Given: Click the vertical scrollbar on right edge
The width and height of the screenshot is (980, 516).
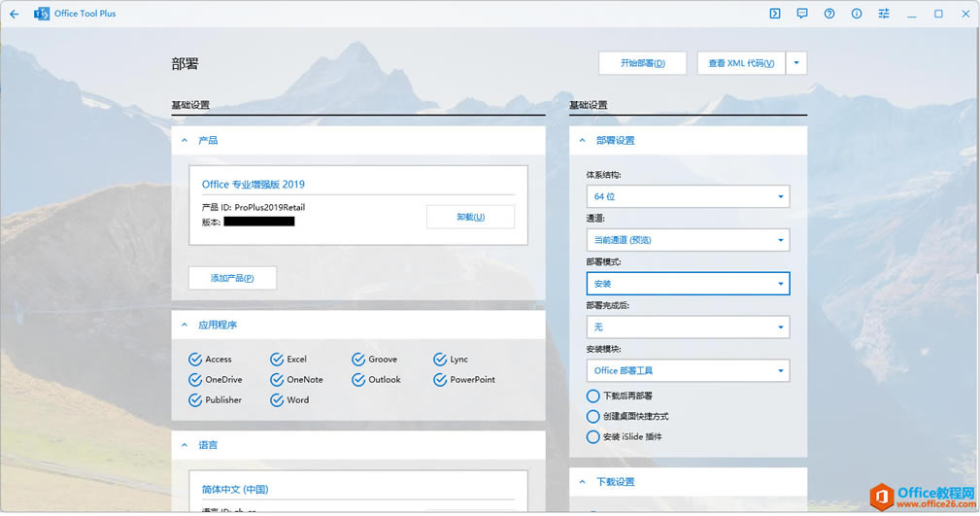Looking at the screenshot, I should [x=977, y=150].
